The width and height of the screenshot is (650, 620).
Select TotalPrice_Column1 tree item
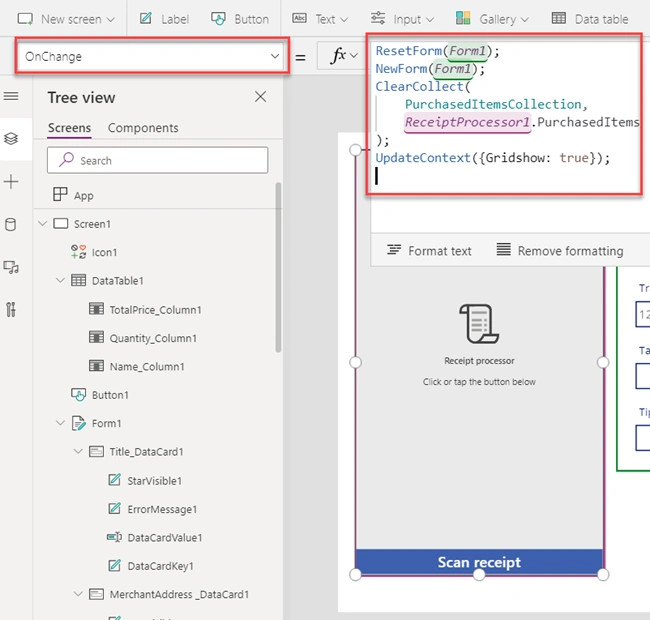[x=155, y=310]
